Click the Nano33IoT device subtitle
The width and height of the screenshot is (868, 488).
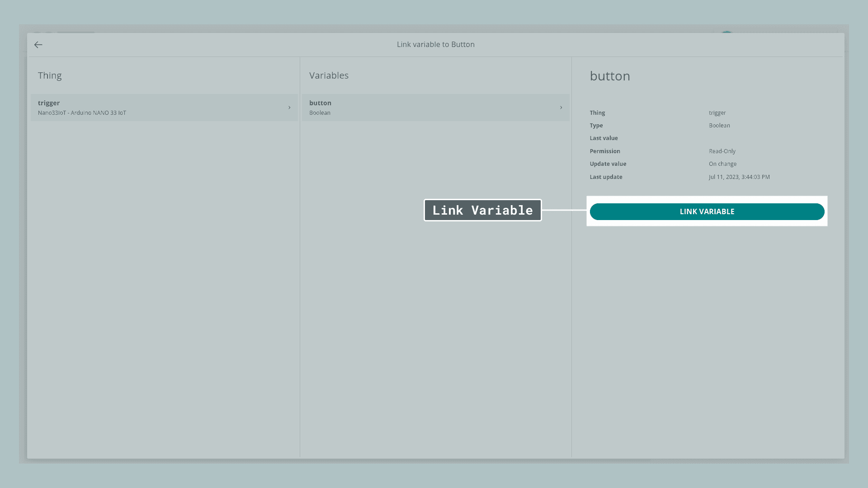tap(82, 113)
